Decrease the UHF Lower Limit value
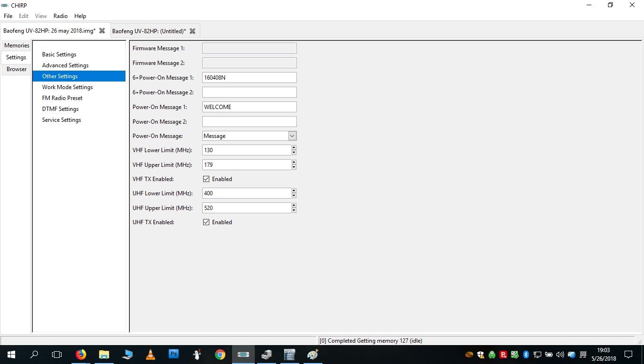644x364 pixels. pos(294,196)
